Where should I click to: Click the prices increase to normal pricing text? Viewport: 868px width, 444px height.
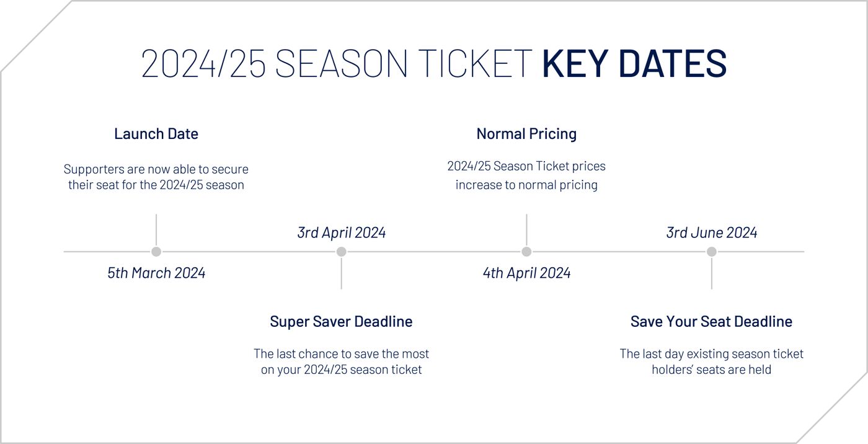point(526,175)
